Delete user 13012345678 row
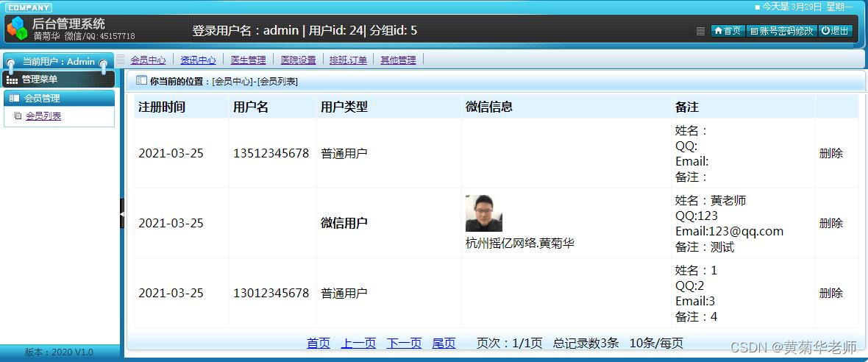Image resolution: width=868 pixels, height=362 pixels. point(831,294)
